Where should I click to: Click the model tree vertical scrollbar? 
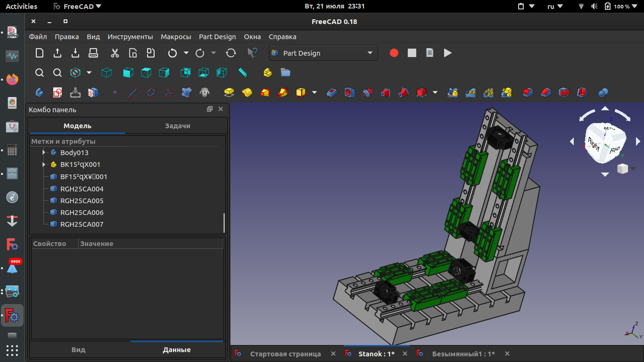224,222
